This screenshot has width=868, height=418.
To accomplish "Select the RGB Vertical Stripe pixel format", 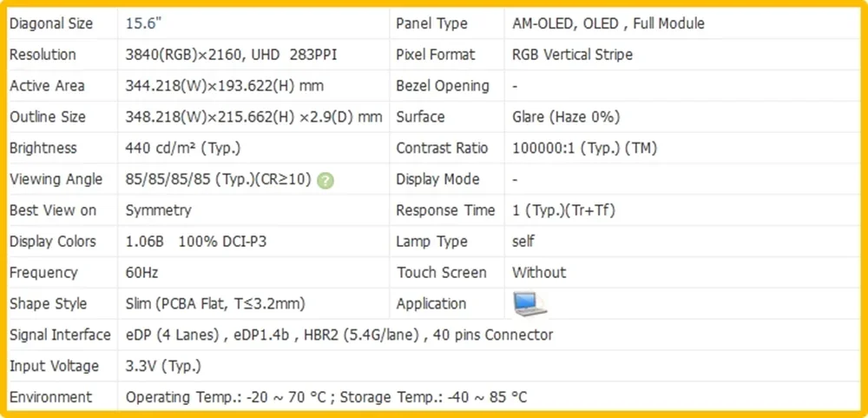I will coord(572,55).
